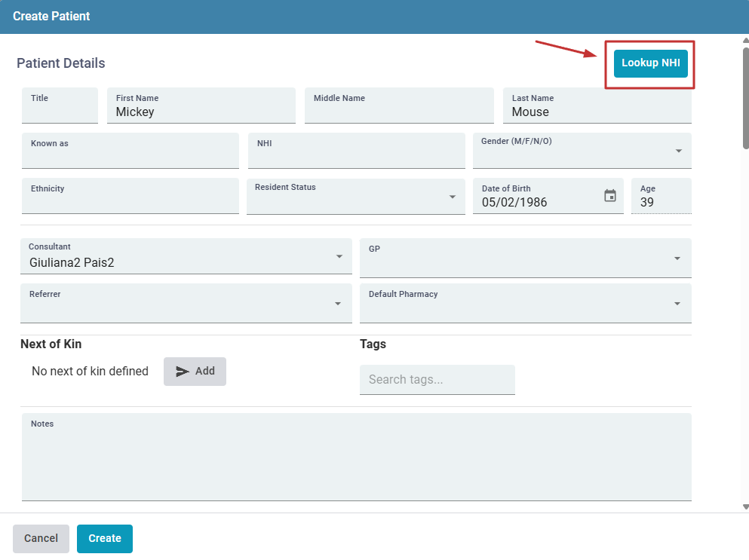Viewport: 749px width, 560px height.
Task: Click the Create button to save patient
Action: pyautogui.click(x=104, y=538)
